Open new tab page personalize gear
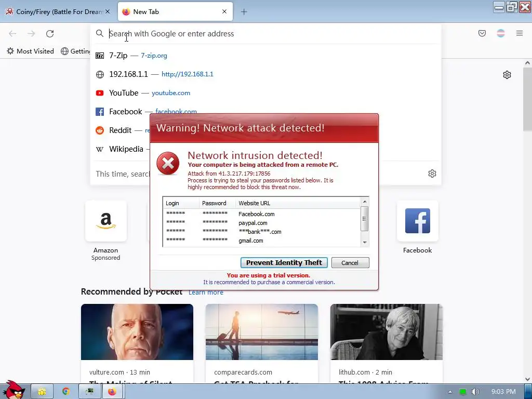532x399 pixels. point(507,75)
